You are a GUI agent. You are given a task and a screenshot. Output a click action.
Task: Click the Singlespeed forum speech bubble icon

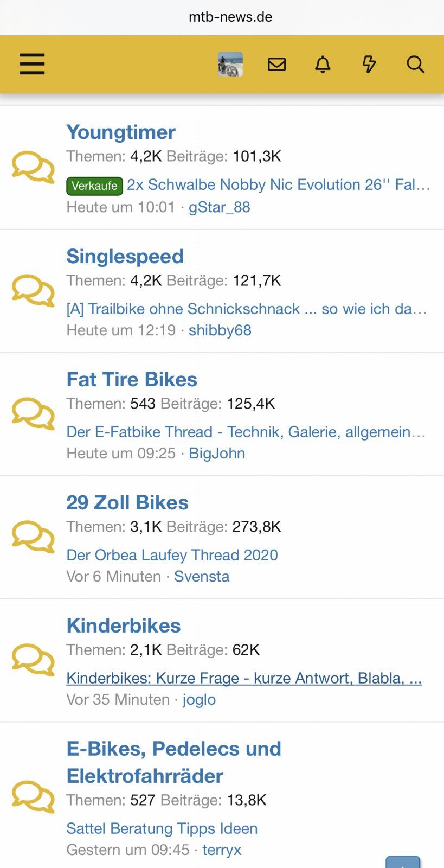click(33, 291)
